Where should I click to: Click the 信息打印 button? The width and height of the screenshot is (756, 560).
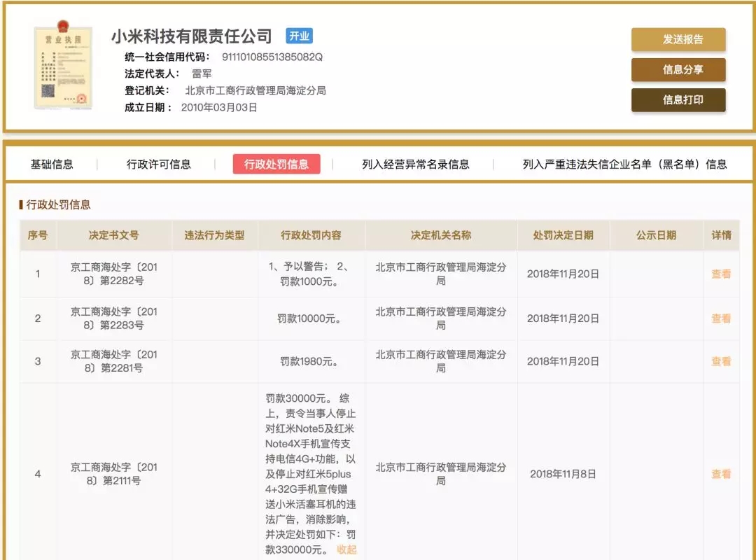(x=678, y=100)
